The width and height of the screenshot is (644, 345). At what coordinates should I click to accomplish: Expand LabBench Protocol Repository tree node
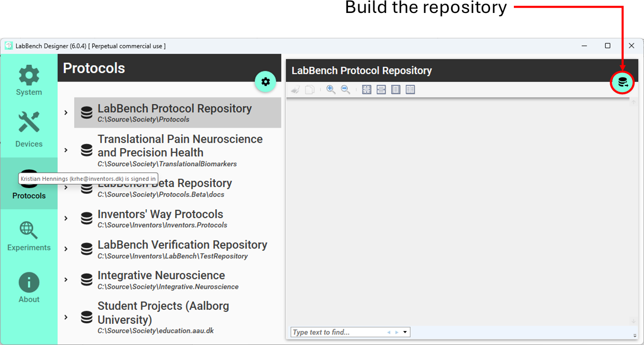(66, 112)
